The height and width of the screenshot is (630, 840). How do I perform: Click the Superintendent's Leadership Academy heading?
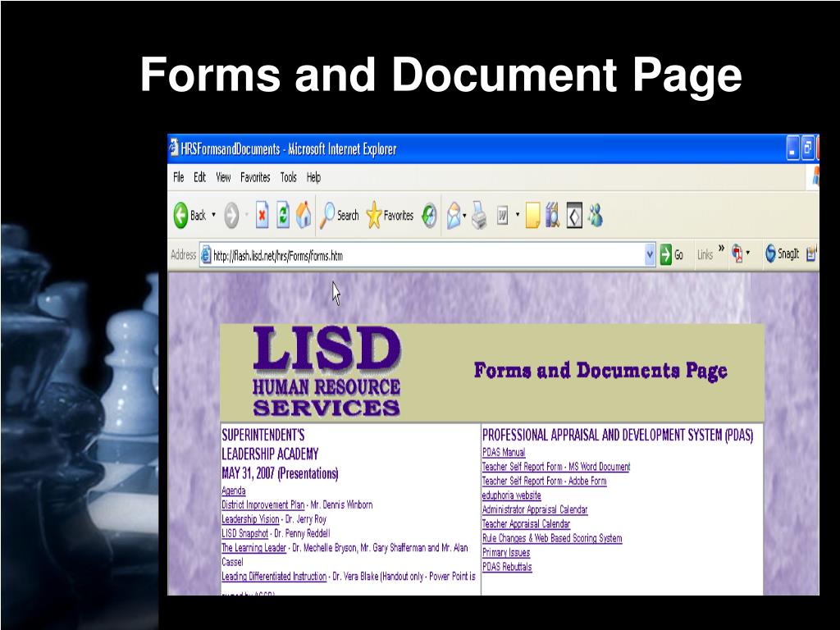281,454
